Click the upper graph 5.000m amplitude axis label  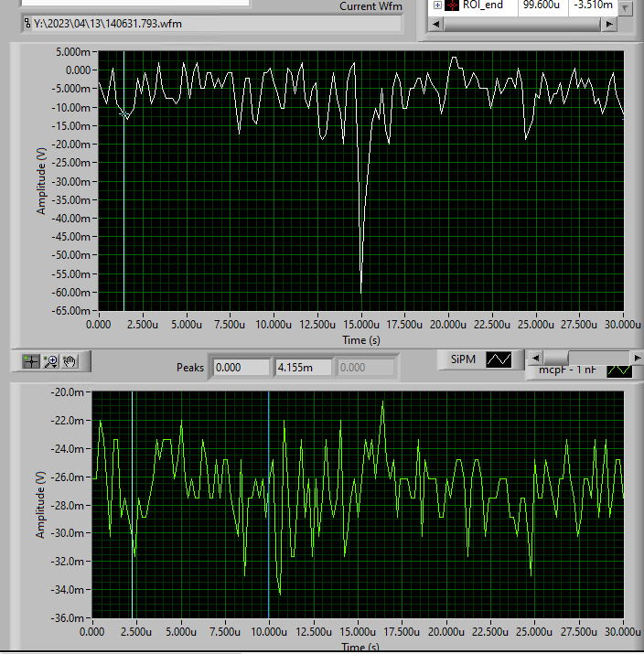[x=72, y=52]
